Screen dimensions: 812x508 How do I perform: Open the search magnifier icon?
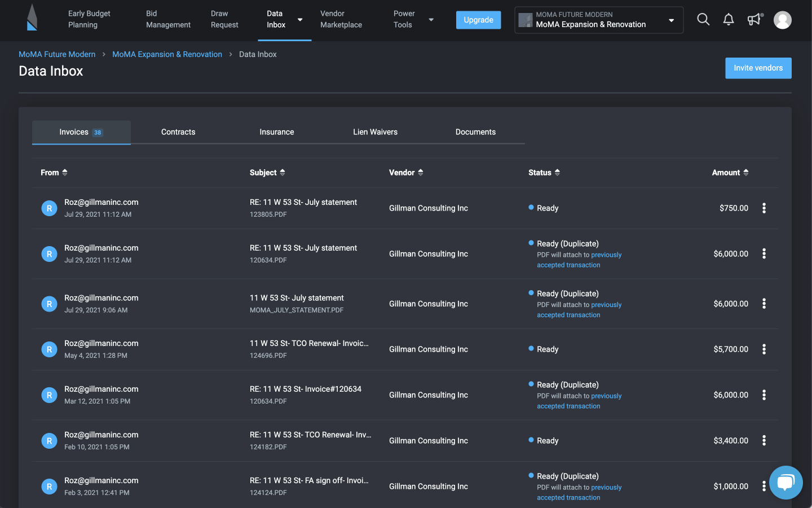(703, 20)
